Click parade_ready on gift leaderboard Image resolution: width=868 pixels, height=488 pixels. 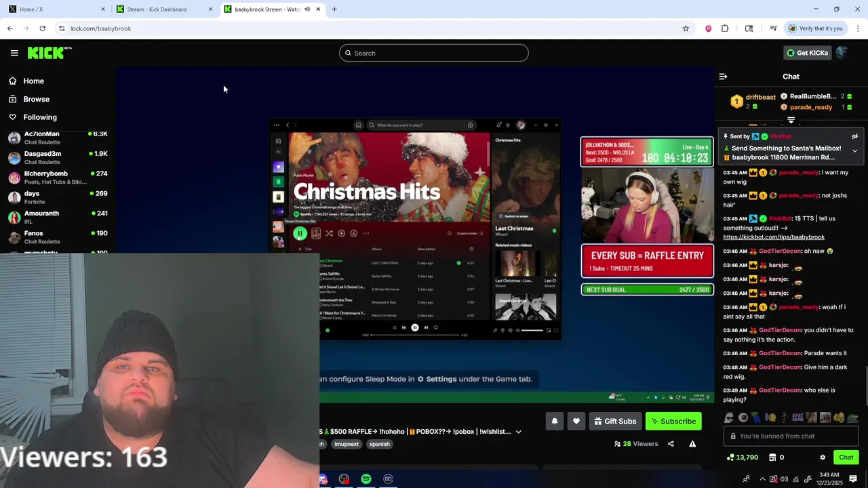811,107
